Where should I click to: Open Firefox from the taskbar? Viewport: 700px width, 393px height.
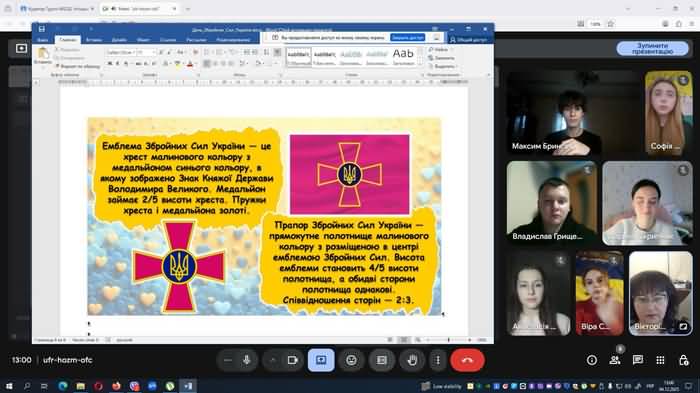(x=116, y=386)
